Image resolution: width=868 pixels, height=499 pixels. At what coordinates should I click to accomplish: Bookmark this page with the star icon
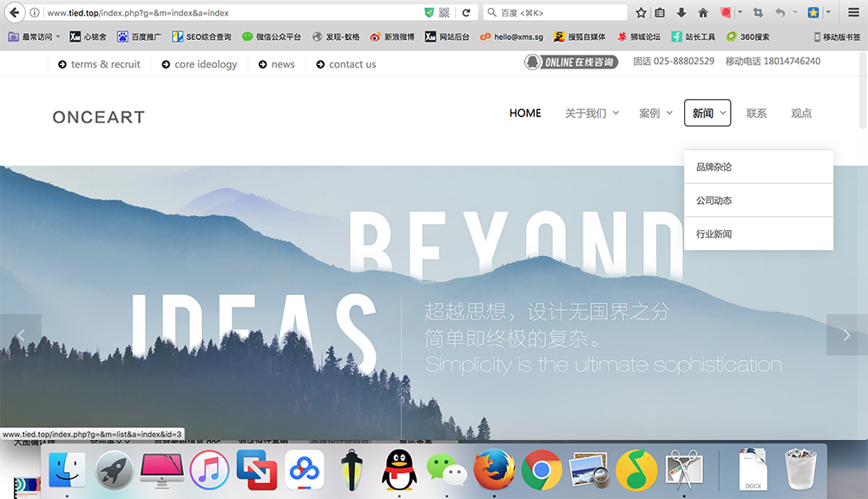tap(641, 13)
